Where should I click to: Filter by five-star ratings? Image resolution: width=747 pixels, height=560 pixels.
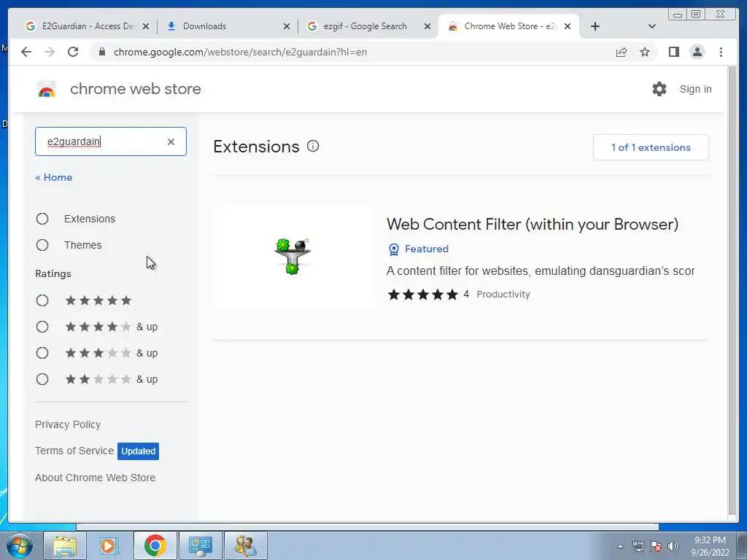tap(42, 300)
